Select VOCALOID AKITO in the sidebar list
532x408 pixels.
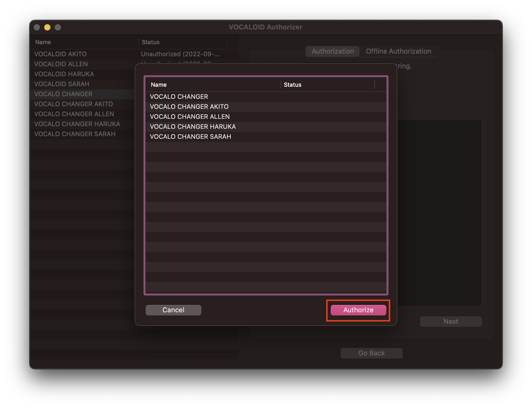(60, 54)
